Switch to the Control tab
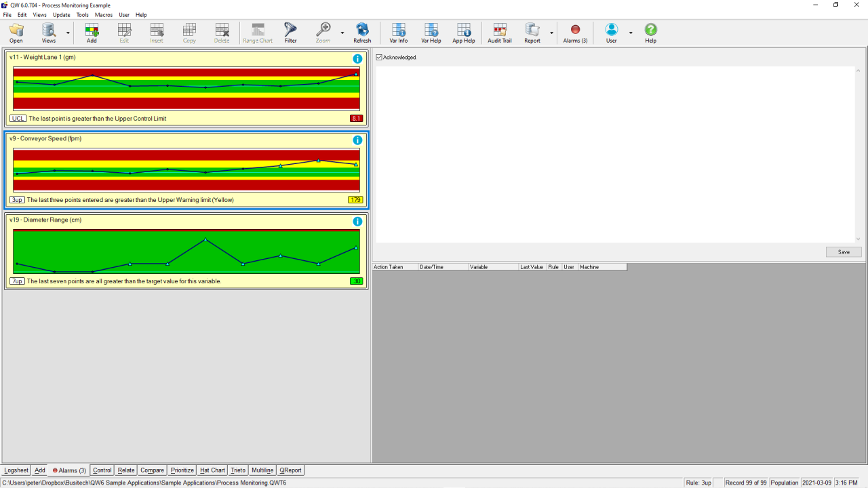The image size is (868, 488). (102, 470)
